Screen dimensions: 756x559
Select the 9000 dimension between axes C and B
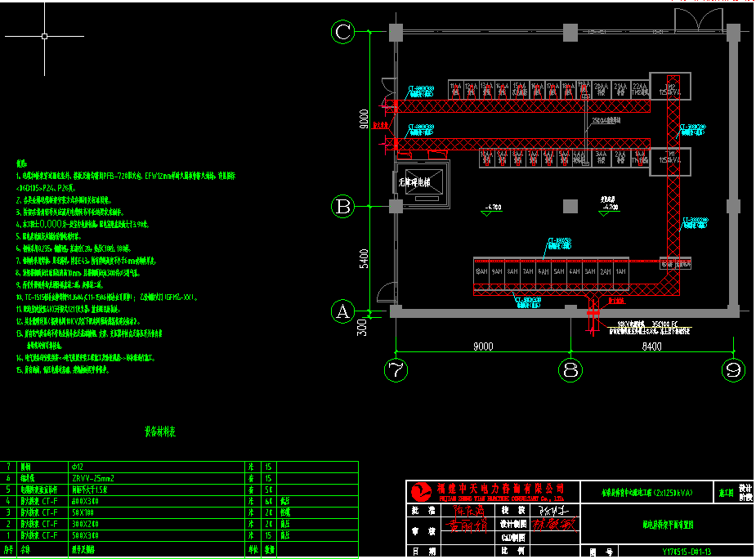point(364,119)
